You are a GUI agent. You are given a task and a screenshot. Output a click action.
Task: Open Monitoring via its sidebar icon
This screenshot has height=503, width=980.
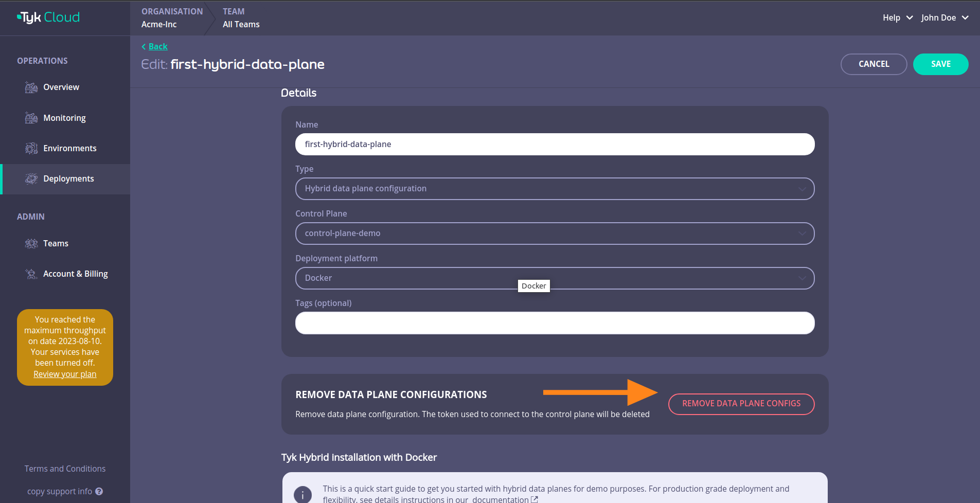coord(31,117)
